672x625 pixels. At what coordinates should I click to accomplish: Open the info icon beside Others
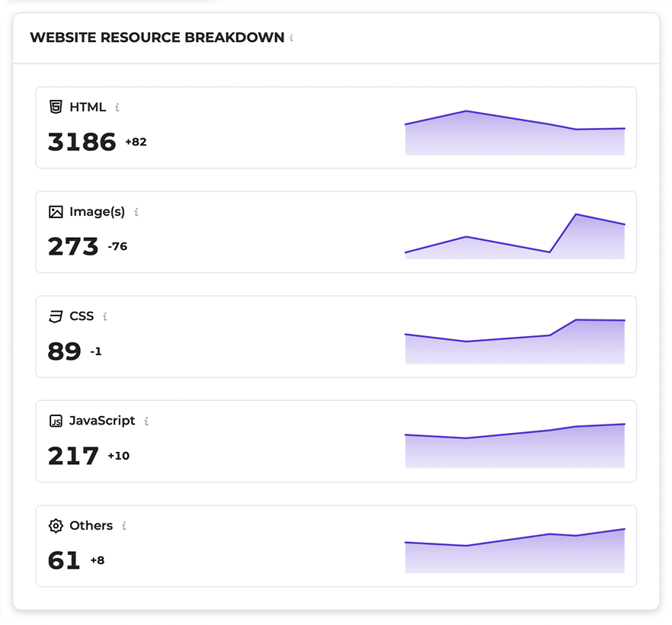click(x=124, y=526)
